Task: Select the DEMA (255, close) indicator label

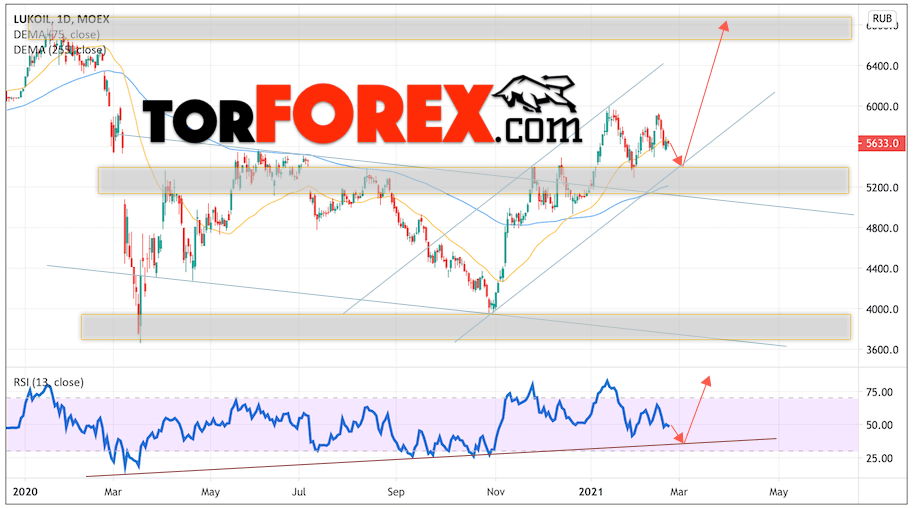Action: coord(59,50)
